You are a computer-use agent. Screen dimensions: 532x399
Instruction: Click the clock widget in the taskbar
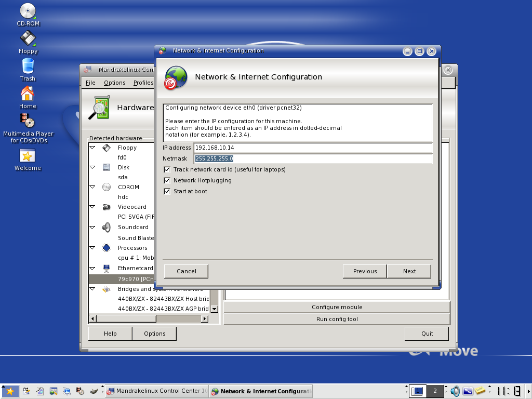[x=509, y=391]
